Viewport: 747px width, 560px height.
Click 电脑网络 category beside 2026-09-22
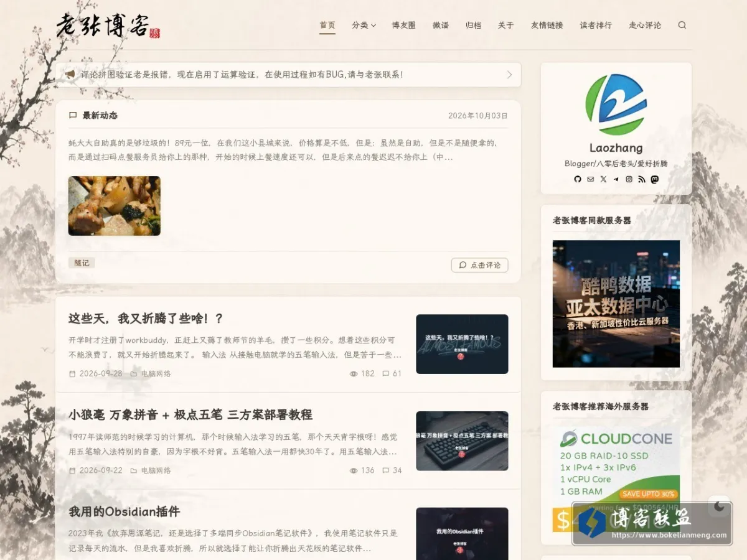pyautogui.click(x=156, y=470)
